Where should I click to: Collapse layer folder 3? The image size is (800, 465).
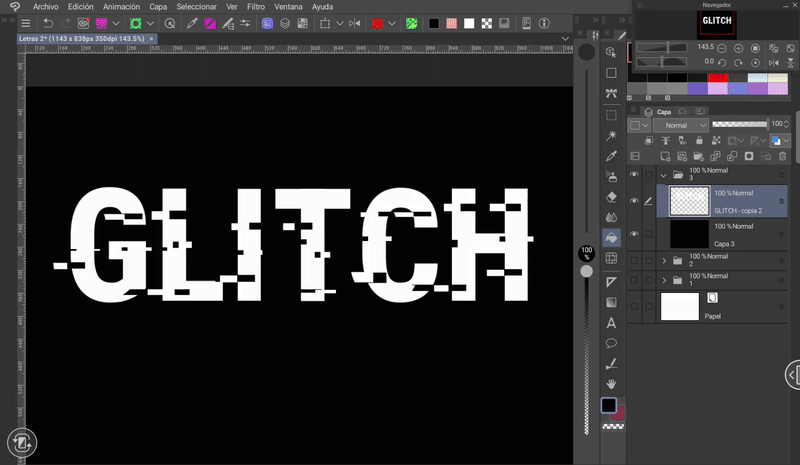tap(665, 174)
